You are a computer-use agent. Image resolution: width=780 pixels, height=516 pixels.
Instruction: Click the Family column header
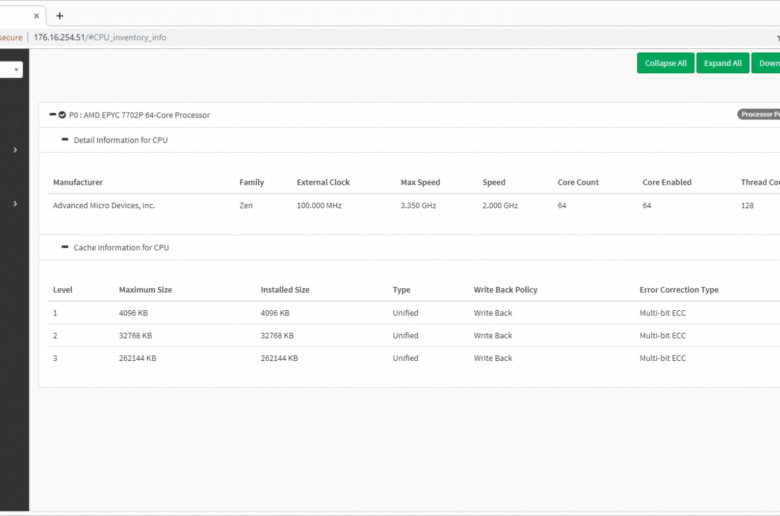click(252, 182)
